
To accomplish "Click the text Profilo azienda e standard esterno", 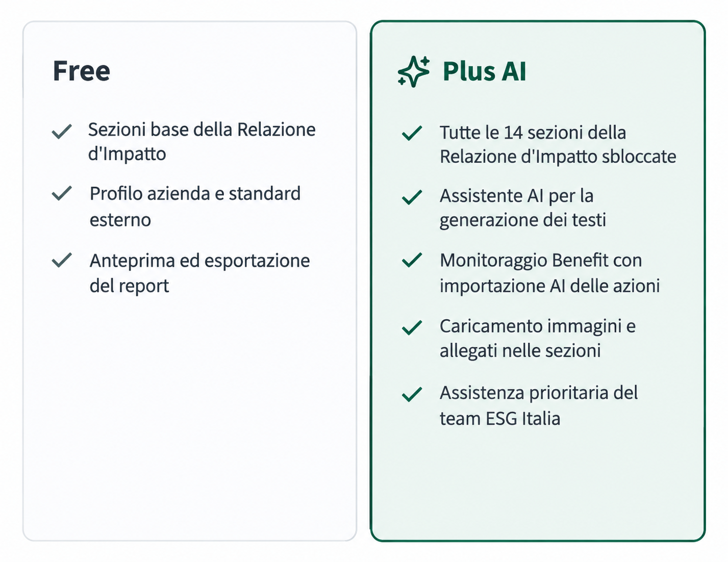I will [195, 207].
